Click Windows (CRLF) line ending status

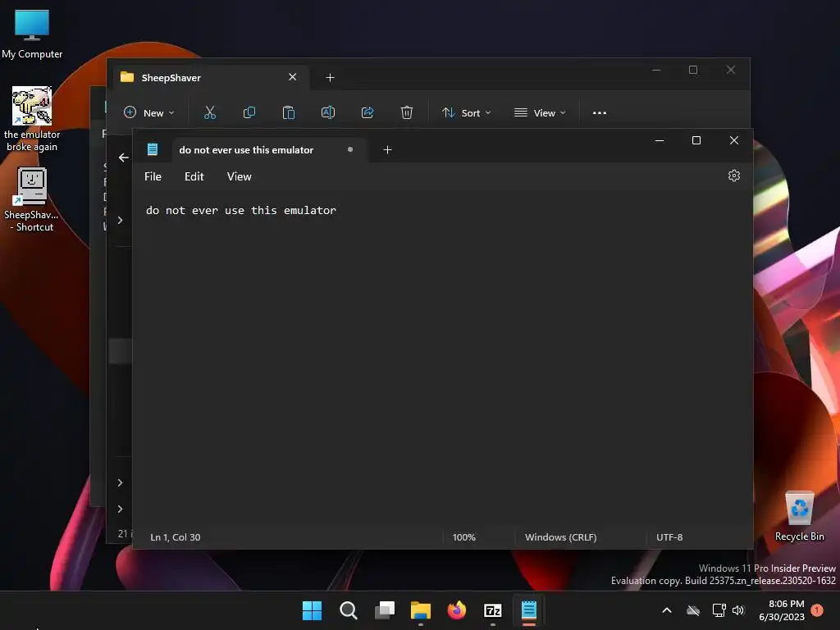pyautogui.click(x=560, y=537)
